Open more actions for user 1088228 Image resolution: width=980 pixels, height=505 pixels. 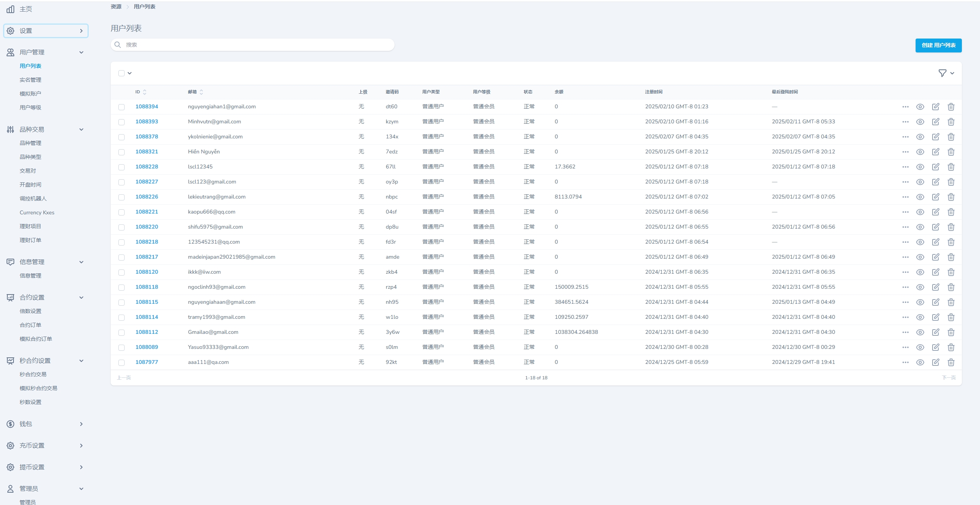click(905, 167)
